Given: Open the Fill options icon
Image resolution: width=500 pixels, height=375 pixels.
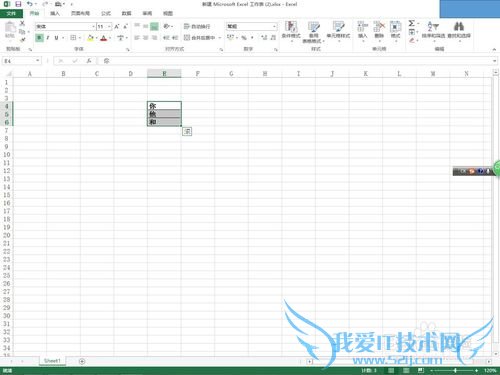Looking at the screenshot, I should tap(412, 32).
